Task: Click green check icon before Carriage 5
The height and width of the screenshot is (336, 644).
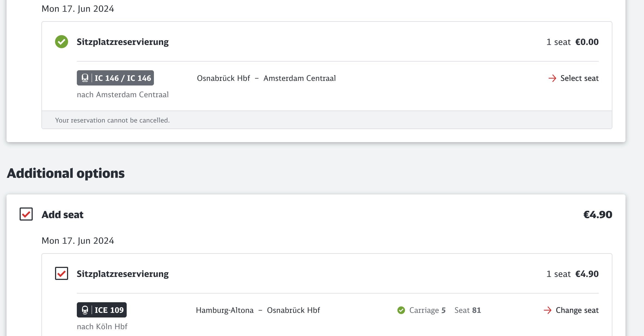Action: pyautogui.click(x=401, y=310)
